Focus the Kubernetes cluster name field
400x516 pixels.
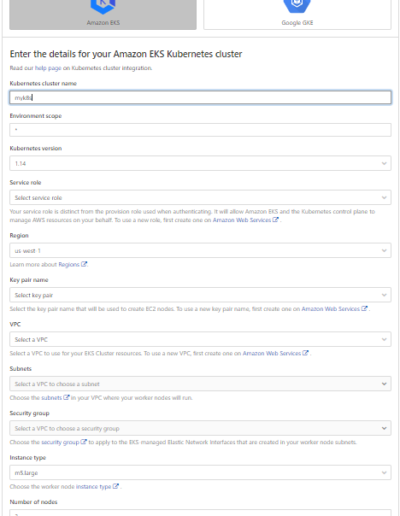pos(200,97)
